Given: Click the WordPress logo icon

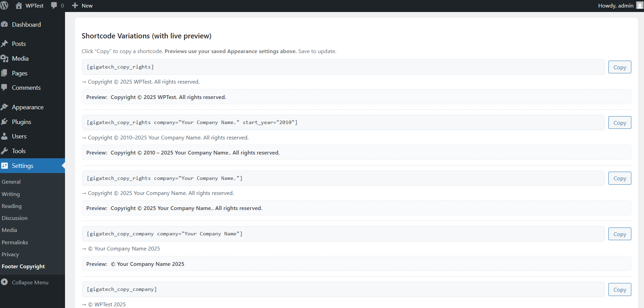Looking at the screenshot, I should pyautogui.click(x=4, y=5).
